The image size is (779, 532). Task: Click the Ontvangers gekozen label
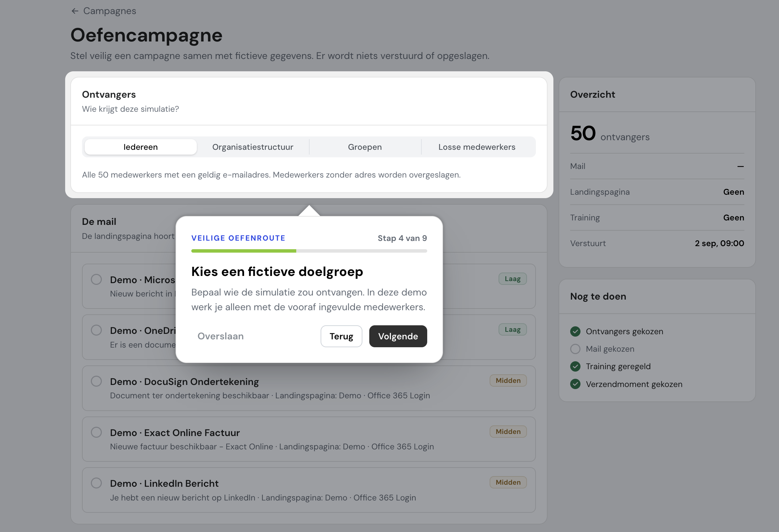(x=624, y=331)
